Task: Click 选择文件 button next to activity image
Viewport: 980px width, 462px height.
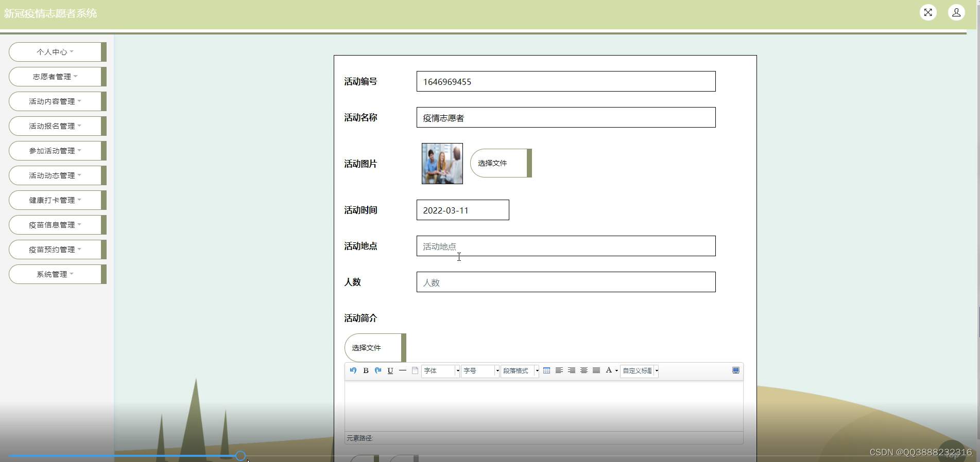Action: click(x=501, y=163)
